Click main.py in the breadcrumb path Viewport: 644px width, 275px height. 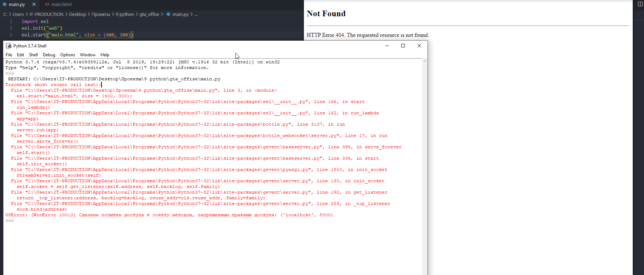point(180,15)
